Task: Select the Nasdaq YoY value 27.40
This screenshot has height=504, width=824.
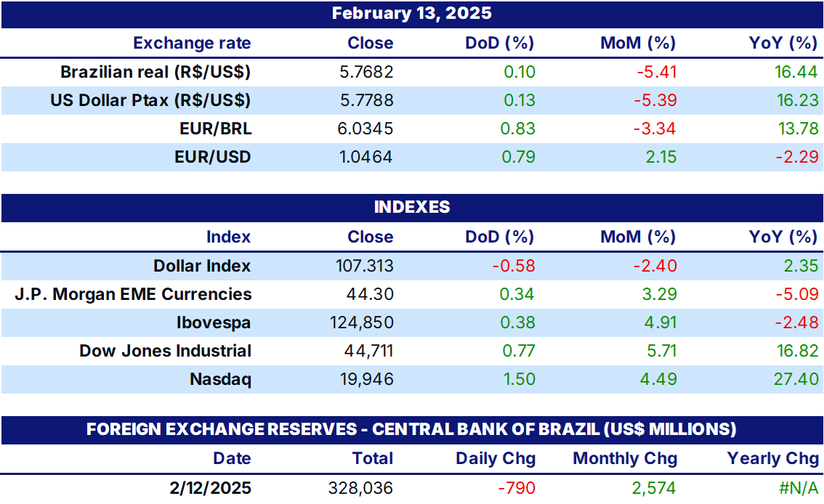Action: click(796, 380)
